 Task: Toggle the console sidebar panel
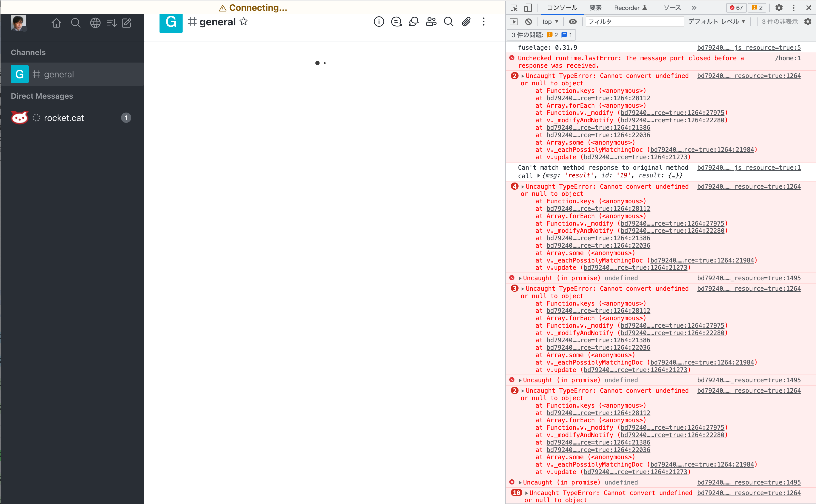(514, 22)
